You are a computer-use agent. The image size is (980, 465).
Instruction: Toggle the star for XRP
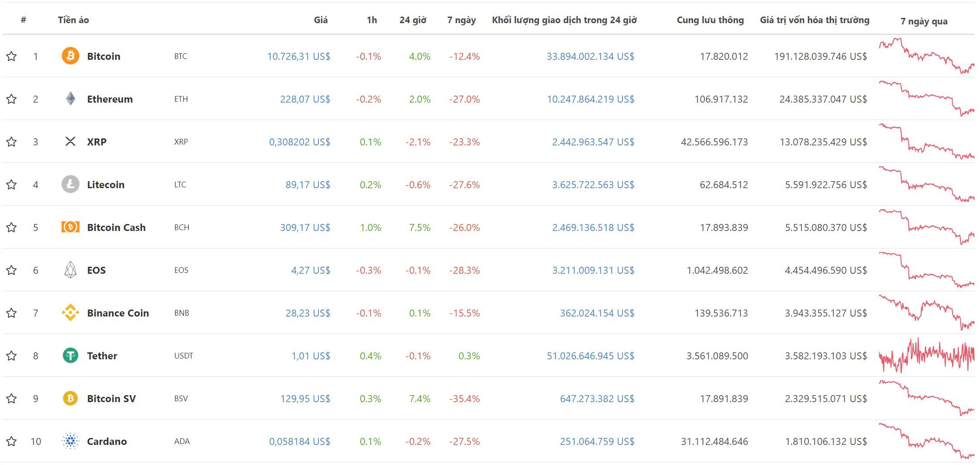(11, 141)
